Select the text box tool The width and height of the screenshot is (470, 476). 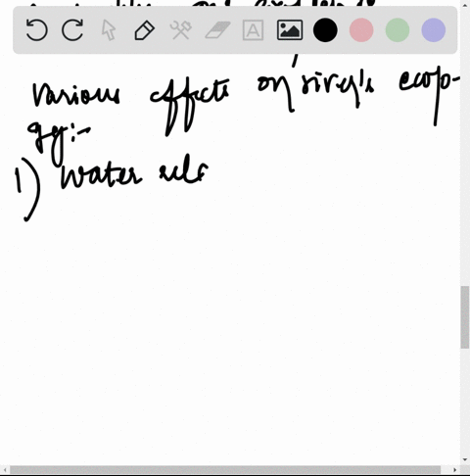pos(253,30)
